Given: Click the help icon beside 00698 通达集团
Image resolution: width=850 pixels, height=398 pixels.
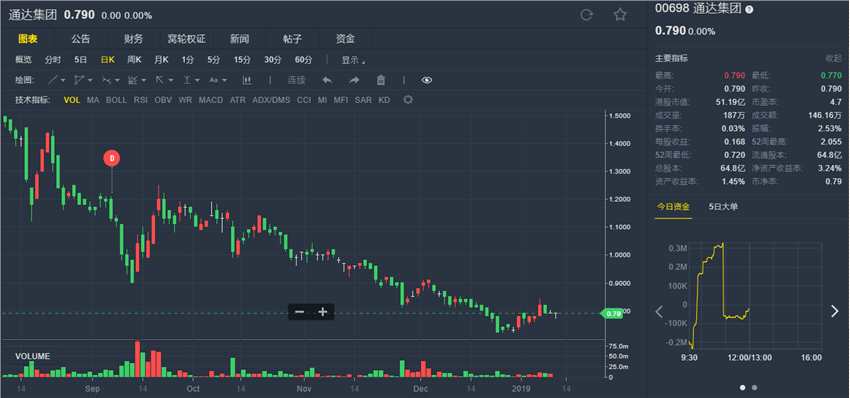Looking at the screenshot, I should point(749,10).
